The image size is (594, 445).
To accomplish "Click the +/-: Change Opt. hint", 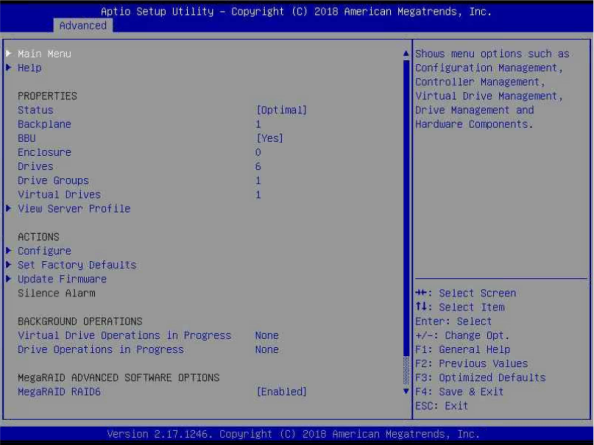I will point(462,336).
